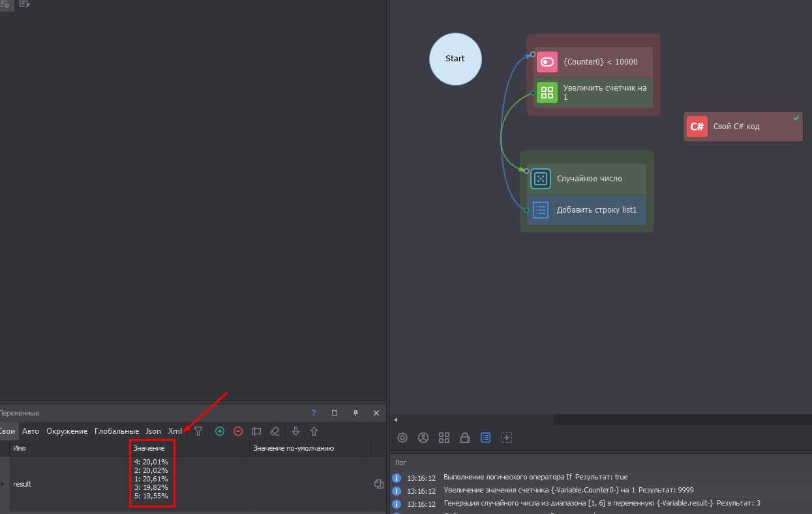The width and height of the screenshot is (812, 514).
Task: Open the Json variables tab
Action: click(x=153, y=431)
